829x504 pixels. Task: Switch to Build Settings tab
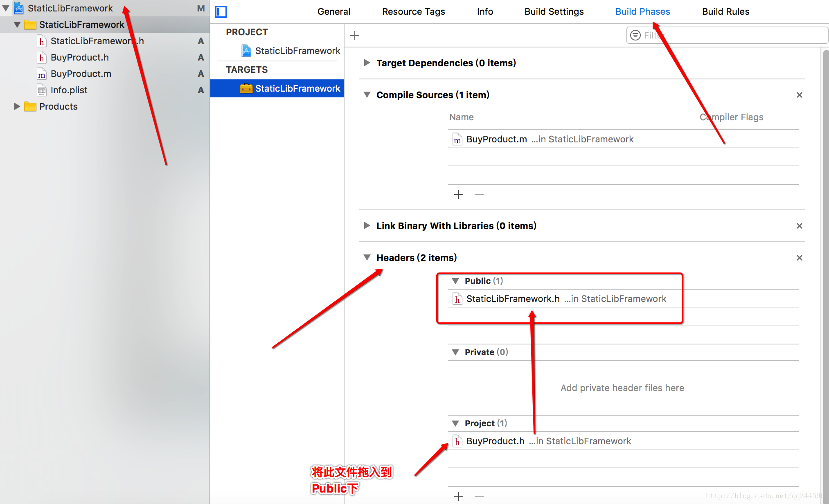tap(554, 11)
